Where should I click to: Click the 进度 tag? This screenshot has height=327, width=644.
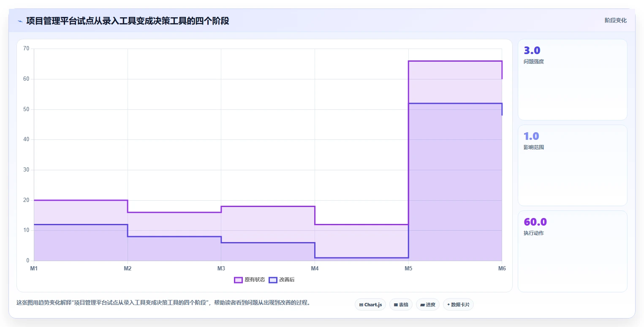(x=428, y=305)
